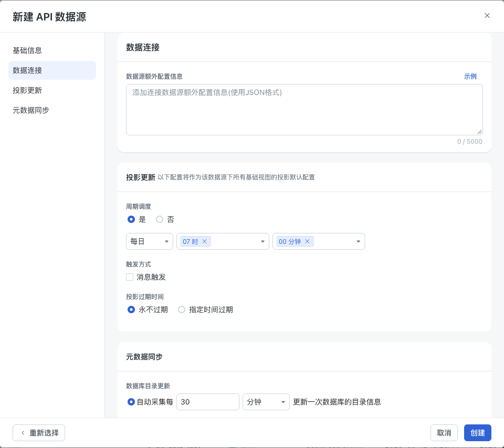Click the 创建 button
Image resolution: width=504 pixels, height=448 pixels.
tap(477, 433)
